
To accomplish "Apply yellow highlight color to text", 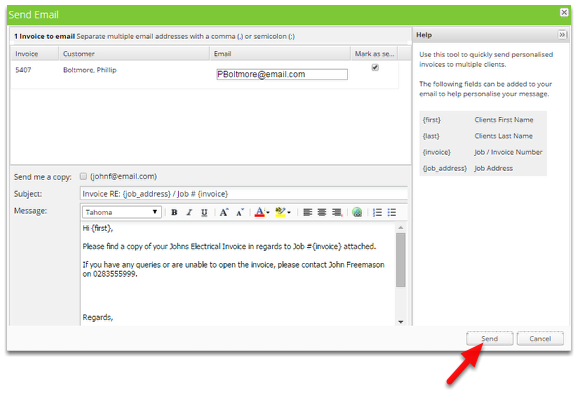I will 280,212.
